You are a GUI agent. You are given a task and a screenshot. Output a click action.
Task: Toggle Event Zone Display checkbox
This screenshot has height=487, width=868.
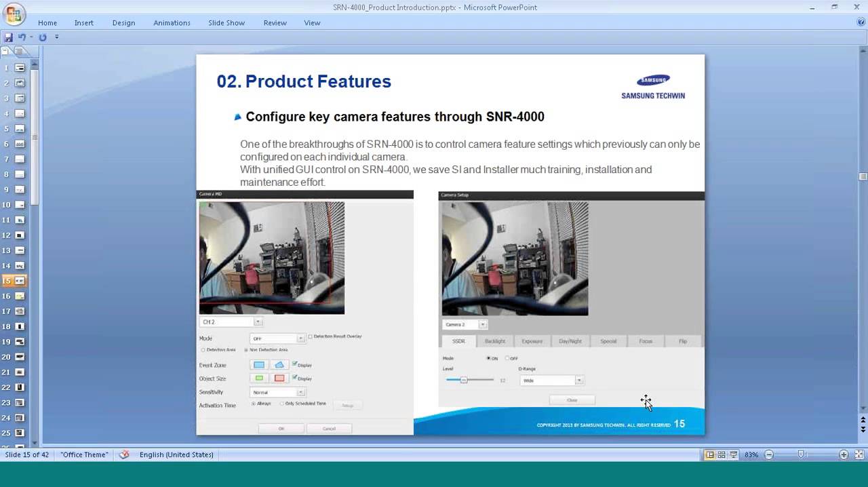coord(294,365)
